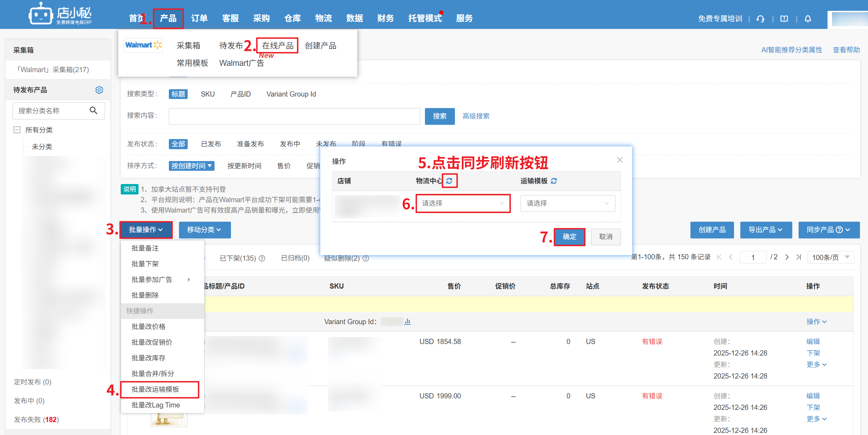Open the book help docs icon
Screen dimensions: 868x435
[784, 19]
